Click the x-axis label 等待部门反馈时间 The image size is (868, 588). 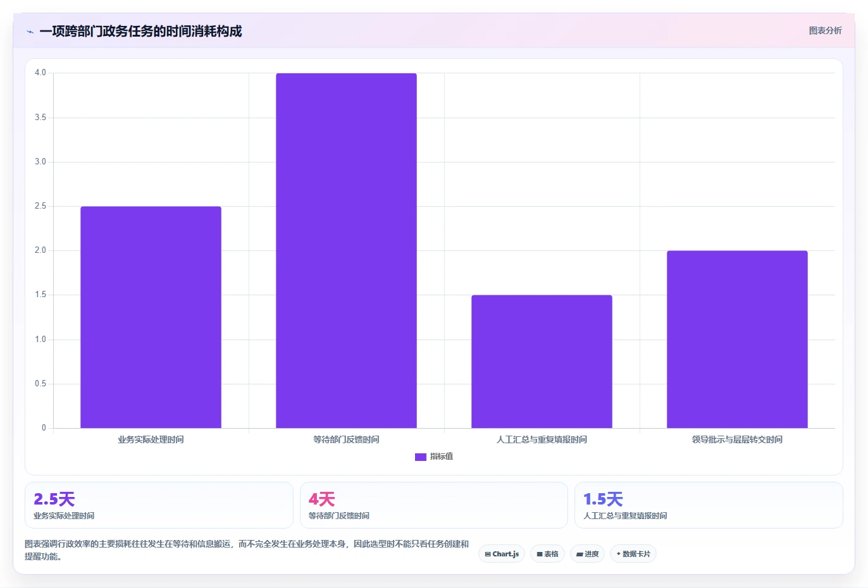point(346,439)
